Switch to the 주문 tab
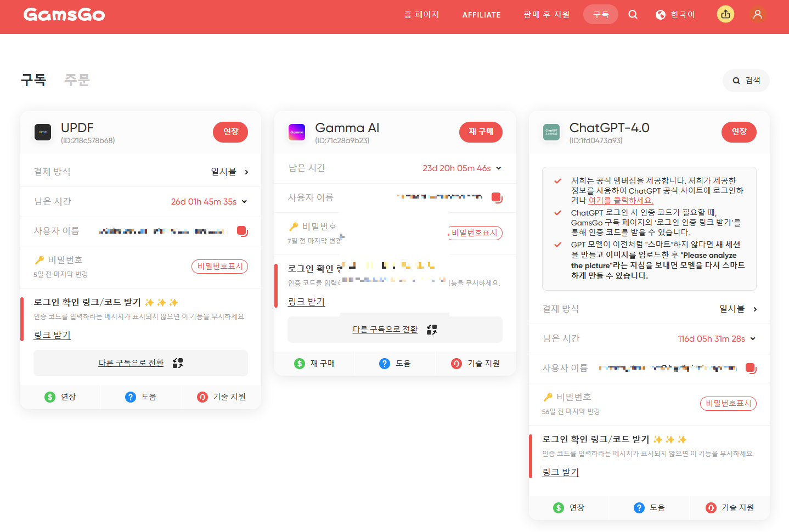Screen dimensions: 789x532 77,80
